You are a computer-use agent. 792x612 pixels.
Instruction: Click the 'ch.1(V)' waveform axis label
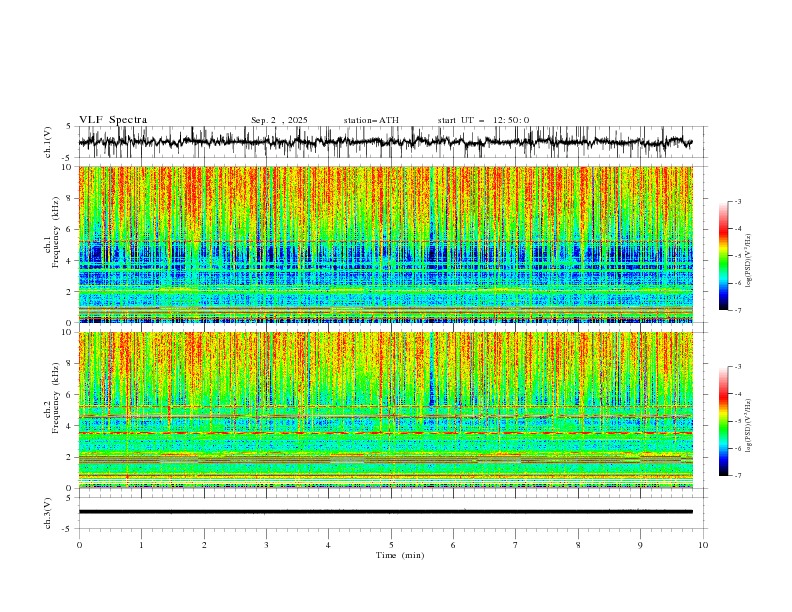pyautogui.click(x=48, y=142)
